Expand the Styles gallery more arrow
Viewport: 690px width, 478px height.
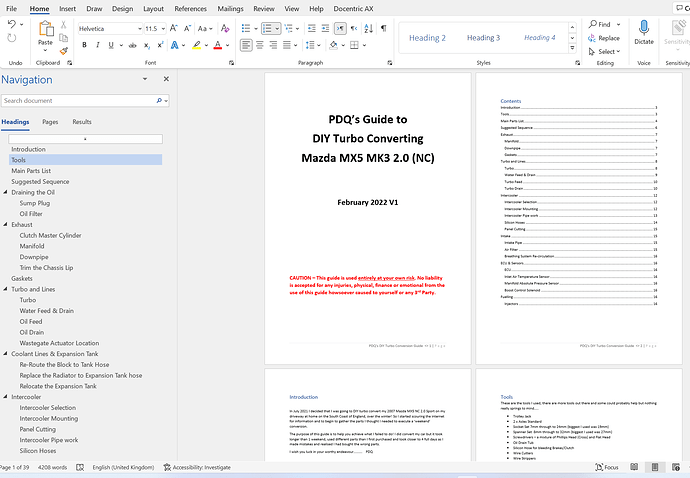click(x=572, y=48)
